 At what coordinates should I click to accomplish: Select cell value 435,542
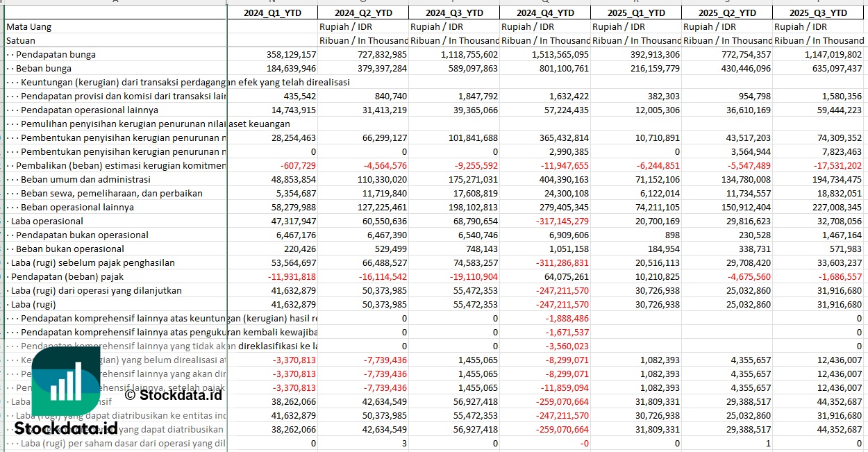(x=299, y=96)
